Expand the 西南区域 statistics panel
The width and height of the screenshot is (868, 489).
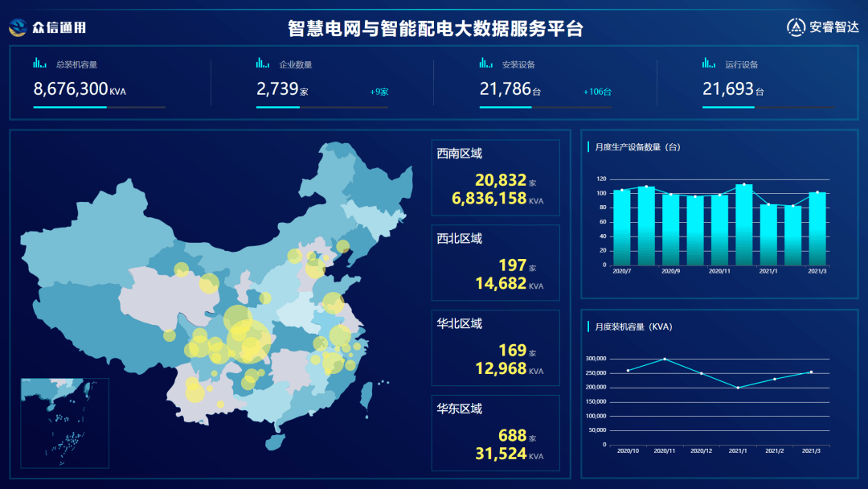pos(495,177)
